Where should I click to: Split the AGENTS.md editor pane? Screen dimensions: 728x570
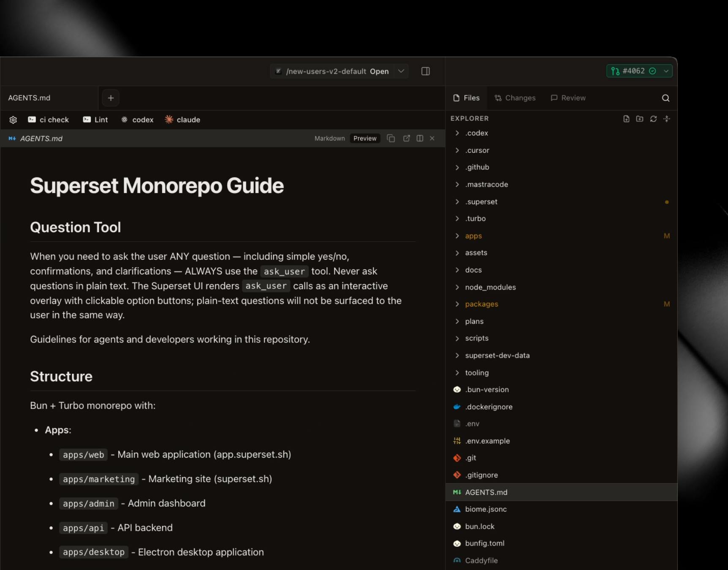pos(420,138)
